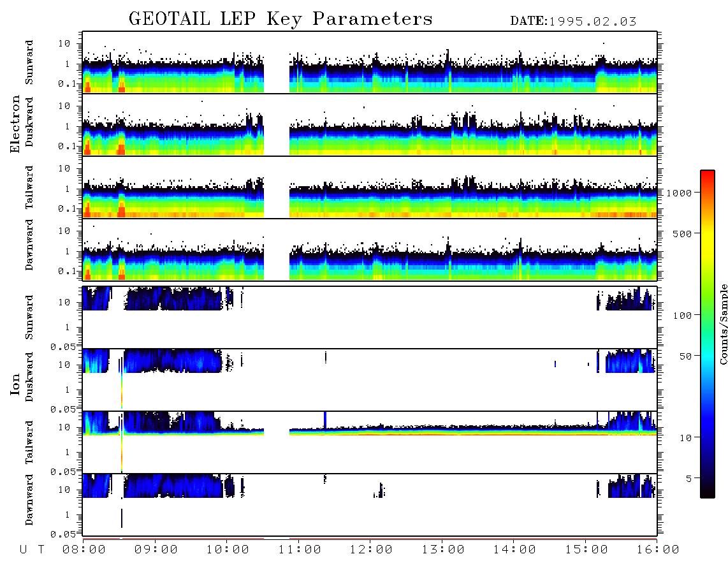
Task: Select the Electron Dawnward axis label
Action: (29, 245)
